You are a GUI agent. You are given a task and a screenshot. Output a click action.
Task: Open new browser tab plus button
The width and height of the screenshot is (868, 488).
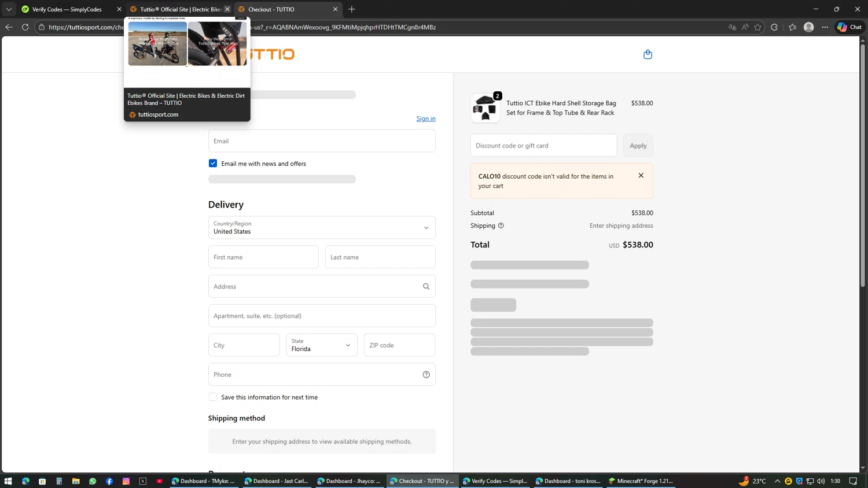352,9
